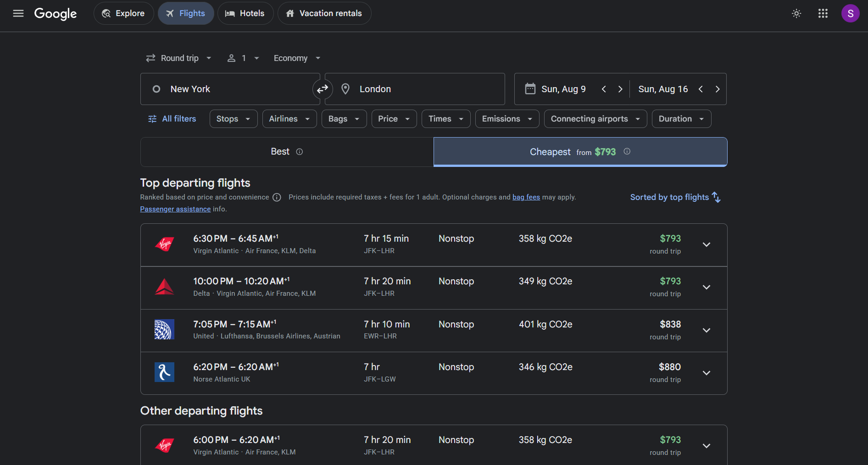Click the 7 hr 15 min duration text

386,238
